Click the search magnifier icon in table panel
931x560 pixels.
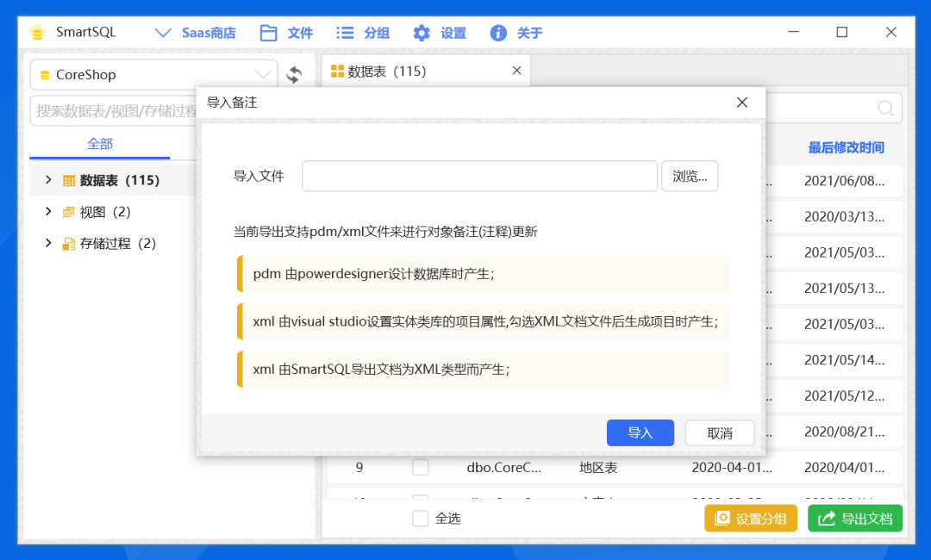(x=885, y=108)
